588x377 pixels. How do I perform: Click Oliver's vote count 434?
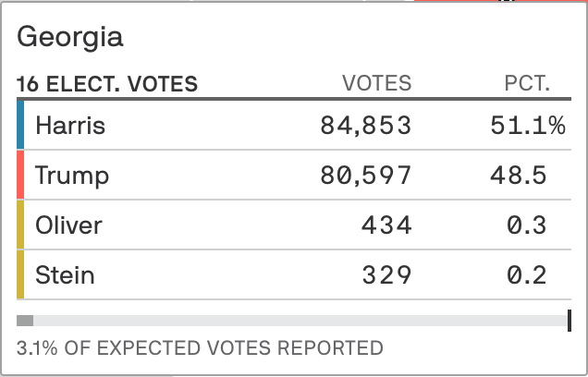click(388, 225)
